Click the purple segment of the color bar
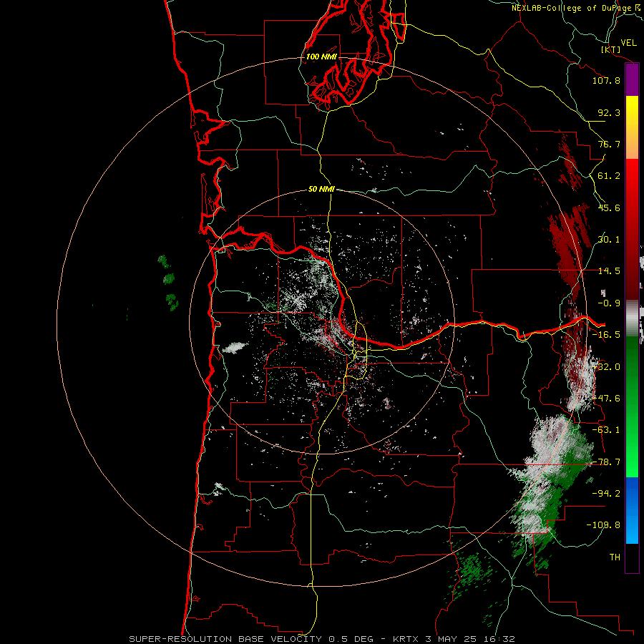Viewport: 644px width, 644px height. click(x=632, y=79)
